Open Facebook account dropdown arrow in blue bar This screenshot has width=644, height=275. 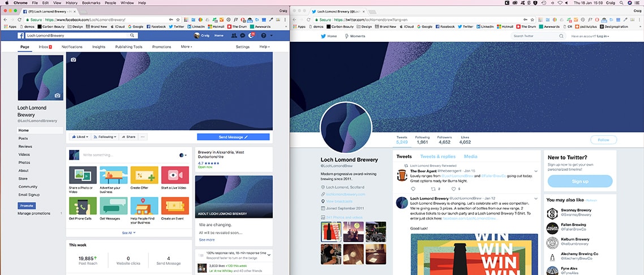pyautogui.click(x=272, y=36)
